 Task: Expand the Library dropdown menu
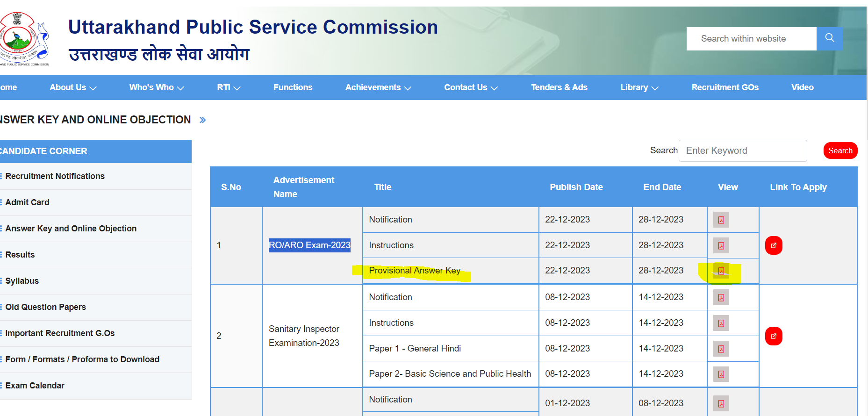coord(639,87)
